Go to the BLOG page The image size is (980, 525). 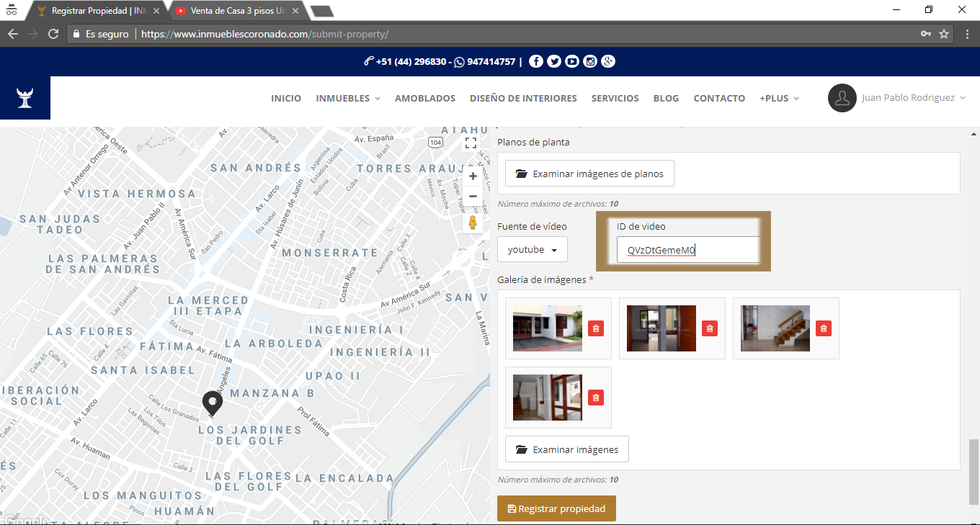666,98
